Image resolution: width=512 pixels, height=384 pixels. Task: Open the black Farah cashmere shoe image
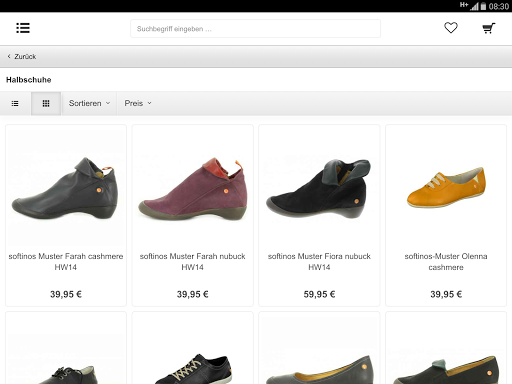(x=66, y=187)
